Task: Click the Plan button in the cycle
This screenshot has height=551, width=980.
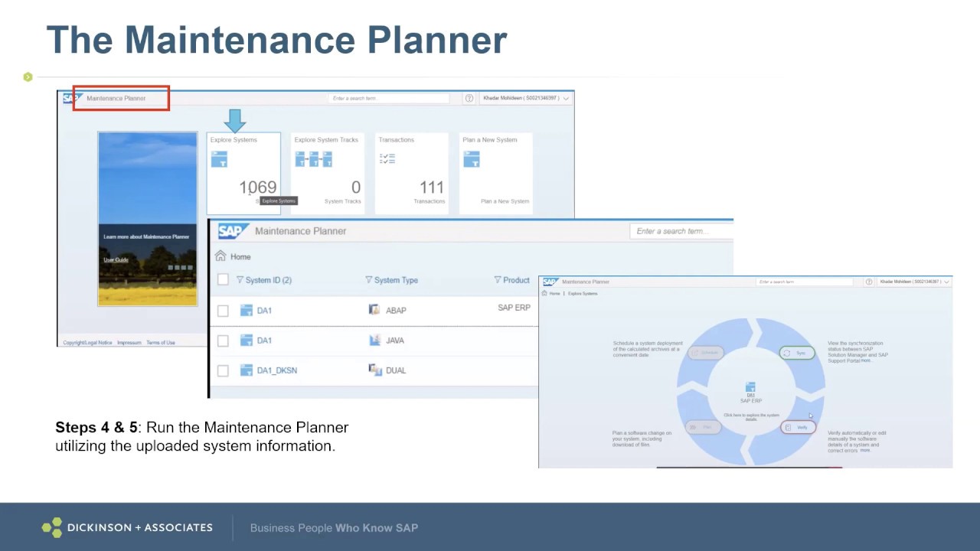Action: tap(703, 427)
